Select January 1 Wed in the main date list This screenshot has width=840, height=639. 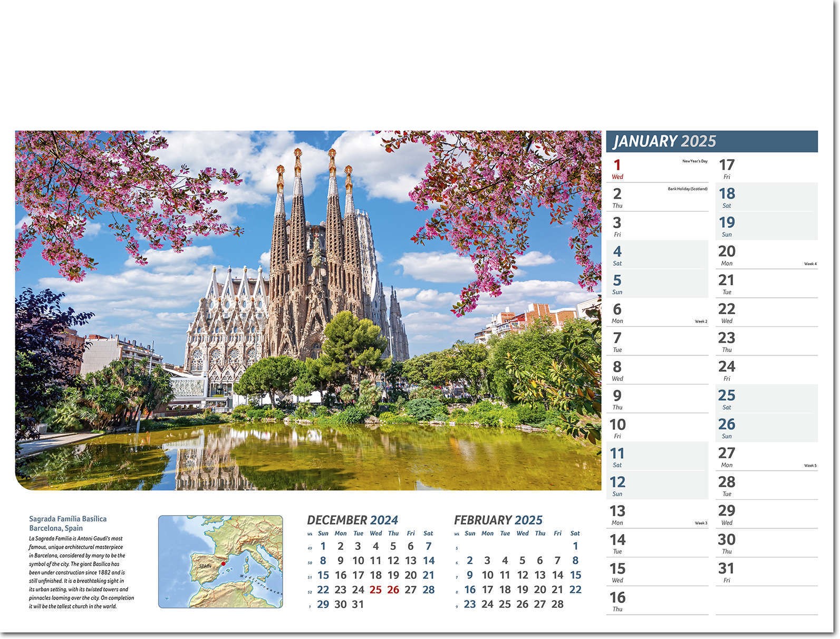(x=657, y=168)
